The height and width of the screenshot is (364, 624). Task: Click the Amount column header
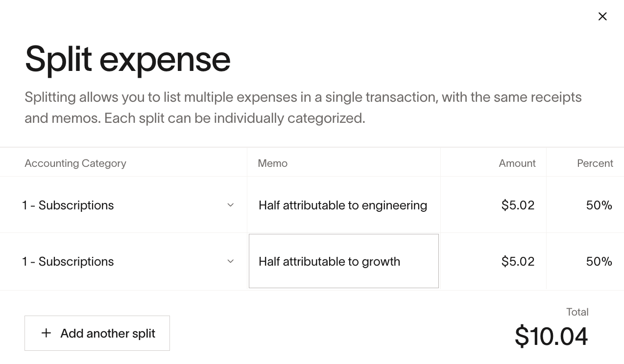click(x=517, y=163)
